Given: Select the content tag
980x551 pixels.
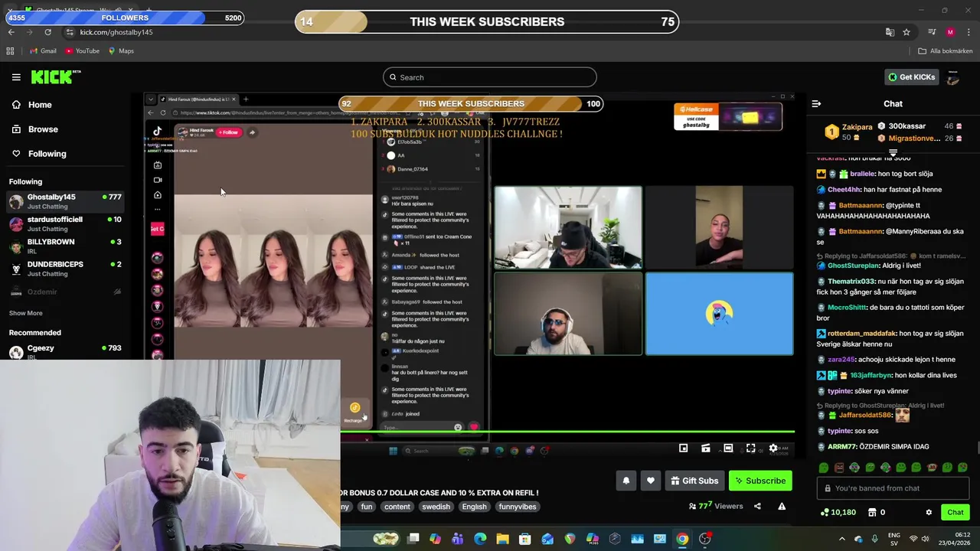Looking at the screenshot, I should [397, 507].
